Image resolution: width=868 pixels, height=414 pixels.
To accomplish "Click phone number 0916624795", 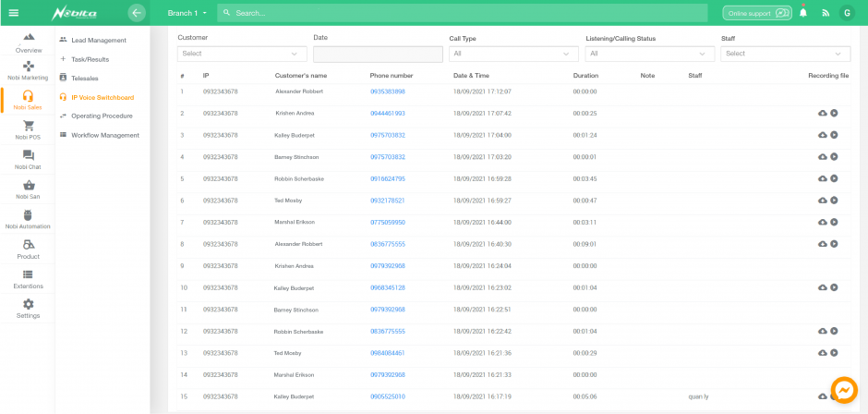I will coord(388,178).
